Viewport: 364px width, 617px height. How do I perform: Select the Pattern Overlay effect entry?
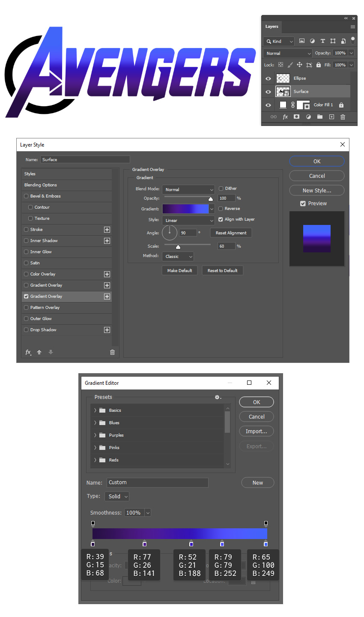click(67, 308)
